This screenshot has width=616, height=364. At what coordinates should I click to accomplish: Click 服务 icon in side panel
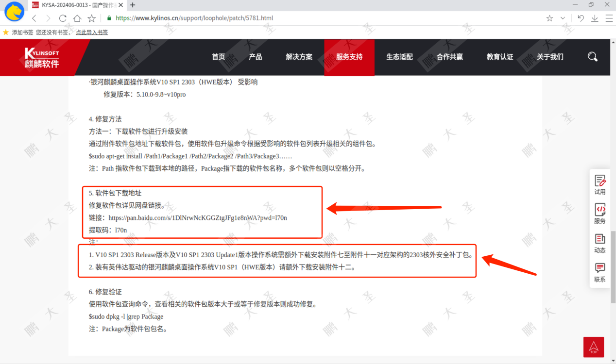[x=600, y=214]
